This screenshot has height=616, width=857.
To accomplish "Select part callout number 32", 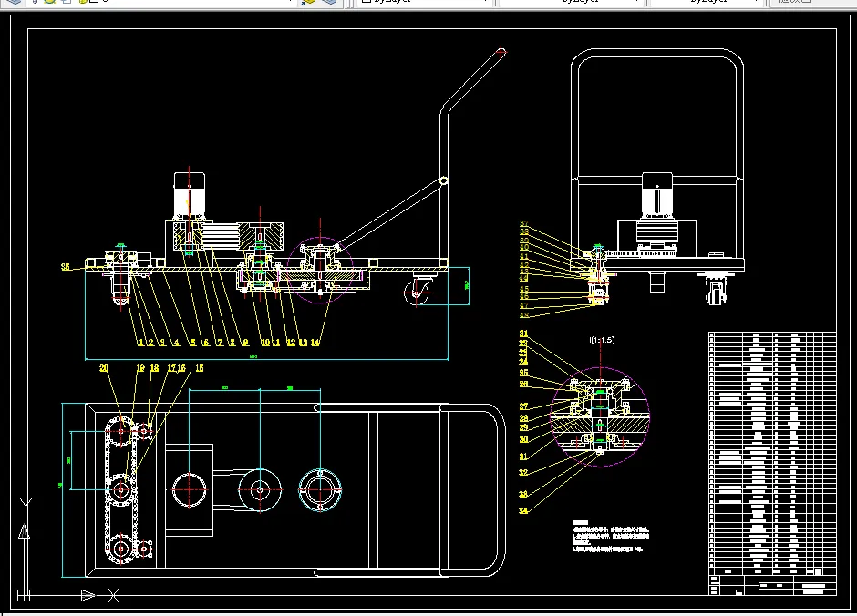I will pos(523,472).
